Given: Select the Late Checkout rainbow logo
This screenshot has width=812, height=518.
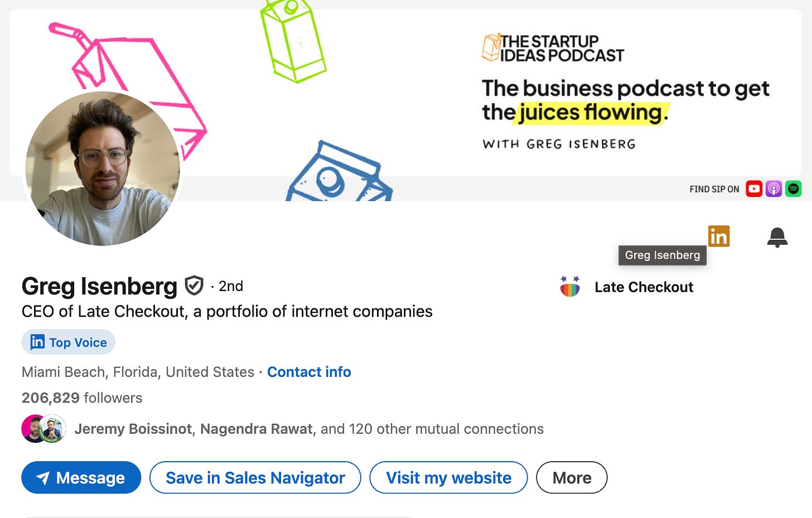Looking at the screenshot, I should coord(569,287).
